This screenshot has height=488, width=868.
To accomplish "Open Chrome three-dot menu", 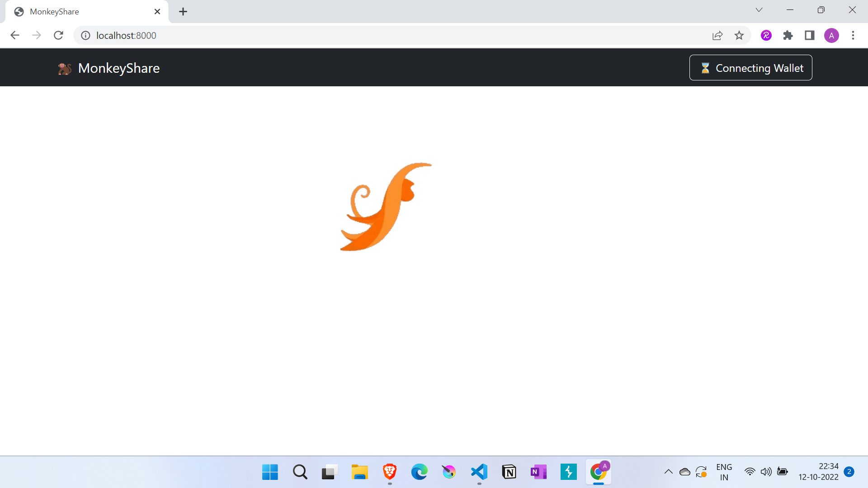I will click(853, 35).
